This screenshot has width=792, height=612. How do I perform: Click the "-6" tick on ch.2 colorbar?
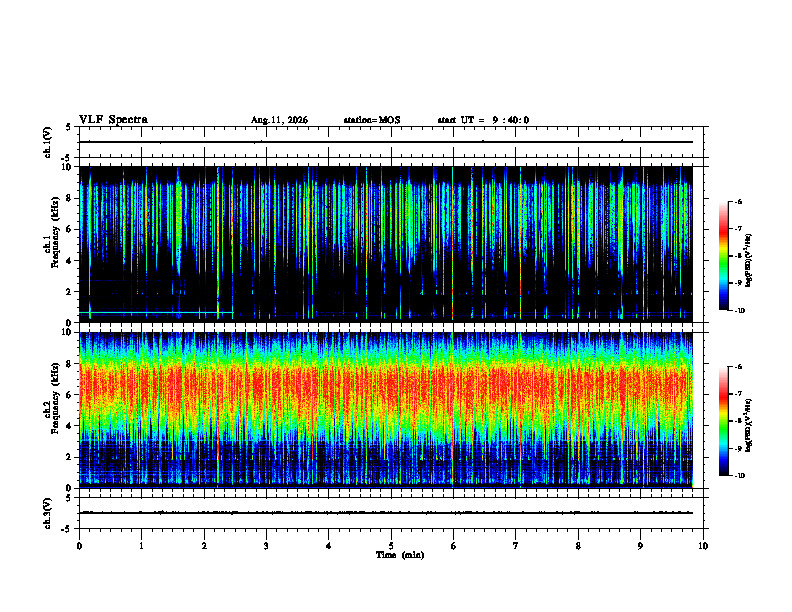coord(739,367)
